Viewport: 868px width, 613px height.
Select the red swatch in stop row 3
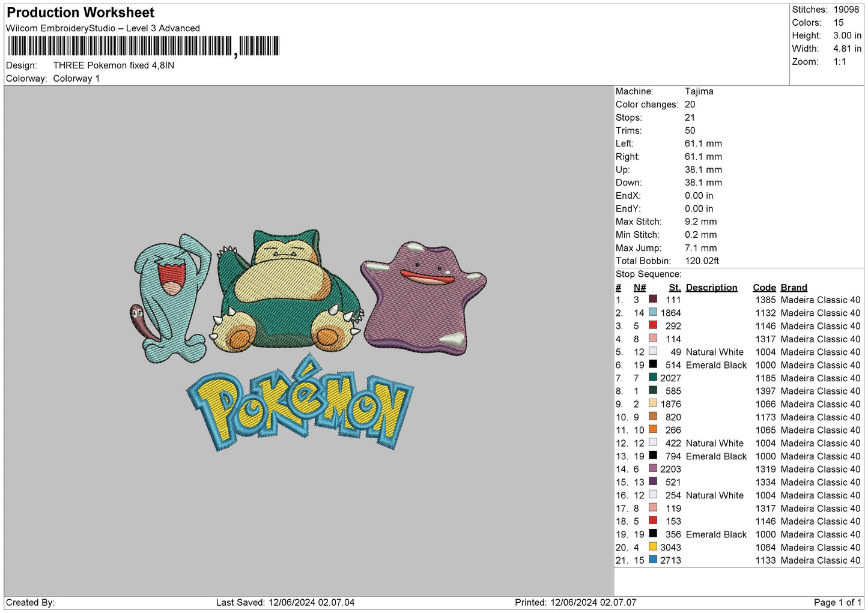click(653, 325)
